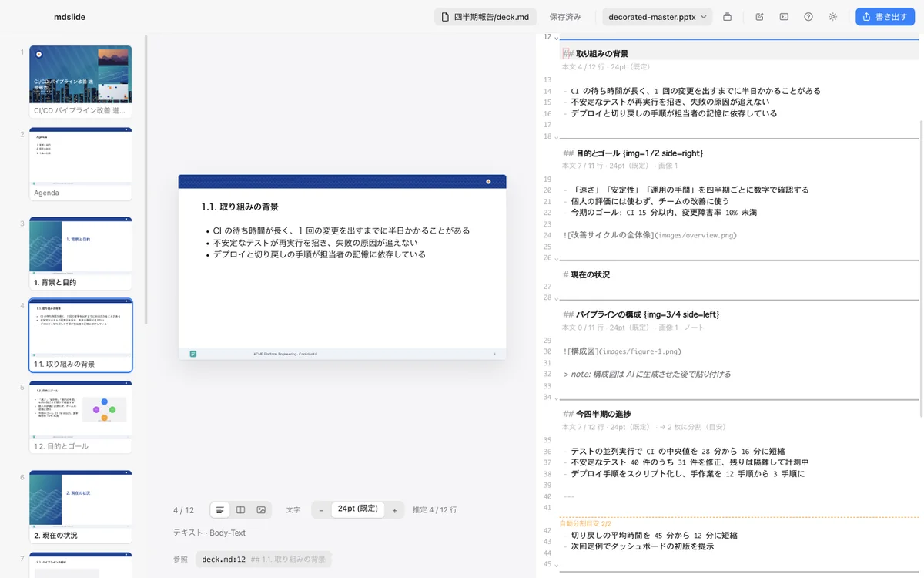Image resolution: width=924 pixels, height=578 pixels.
Task: Open the help question-mark icon
Action: [x=808, y=17]
